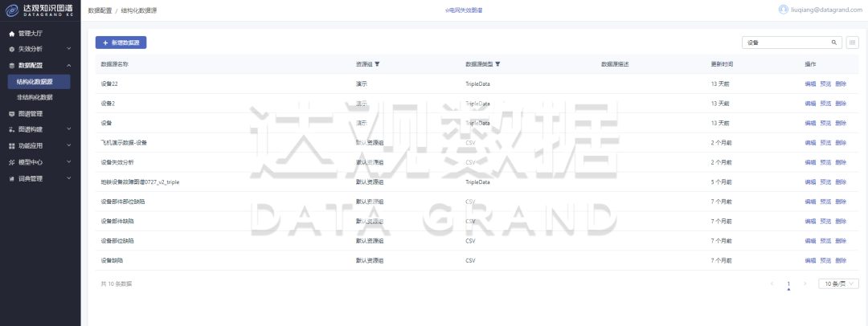
Task: Go to next page using the right arrow
Action: tap(805, 283)
